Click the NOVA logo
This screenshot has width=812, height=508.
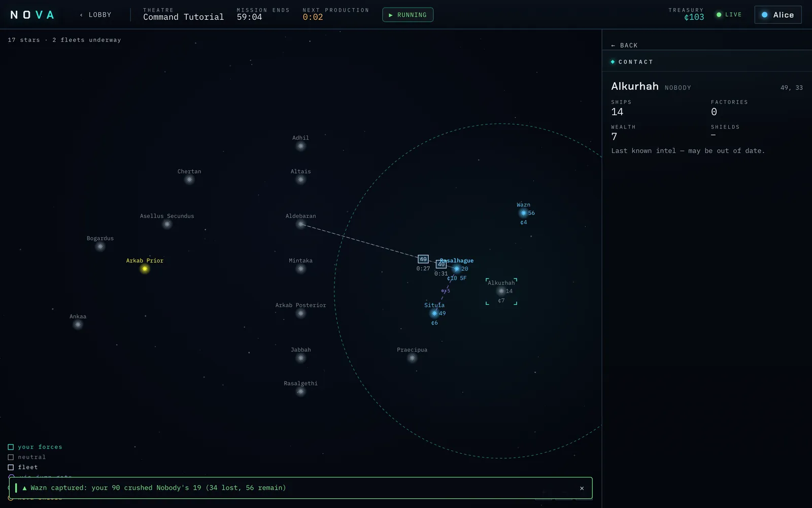32,15
